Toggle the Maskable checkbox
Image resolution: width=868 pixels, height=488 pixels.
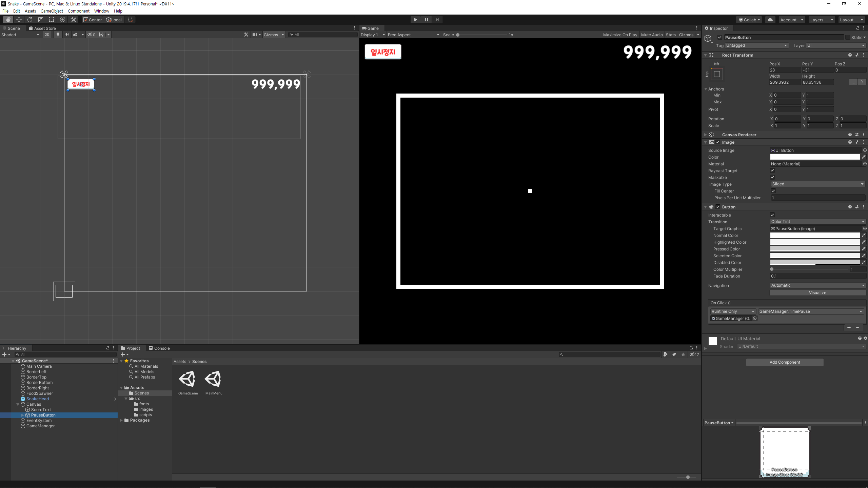772,177
